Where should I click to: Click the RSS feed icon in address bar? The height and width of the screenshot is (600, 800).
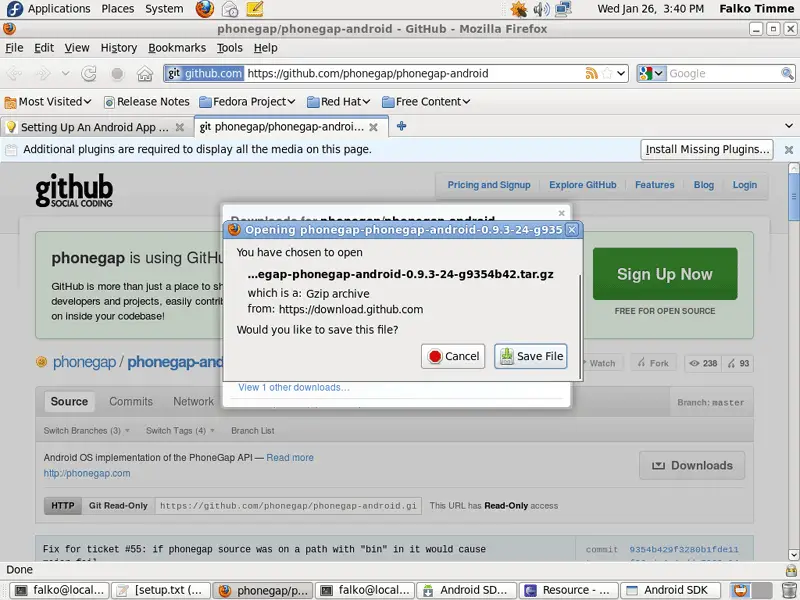(591, 73)
